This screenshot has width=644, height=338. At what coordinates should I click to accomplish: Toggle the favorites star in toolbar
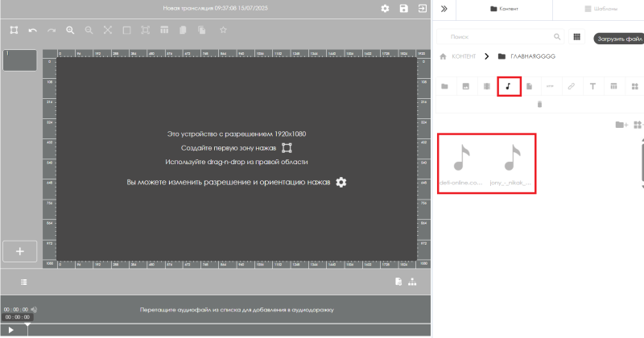[x=223, y=30]
